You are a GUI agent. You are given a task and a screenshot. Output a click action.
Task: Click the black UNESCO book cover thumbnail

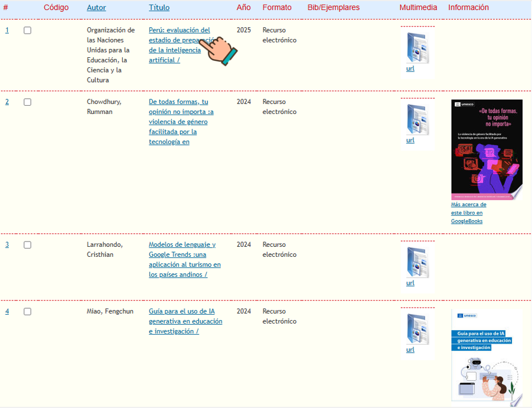coord(487,149)
